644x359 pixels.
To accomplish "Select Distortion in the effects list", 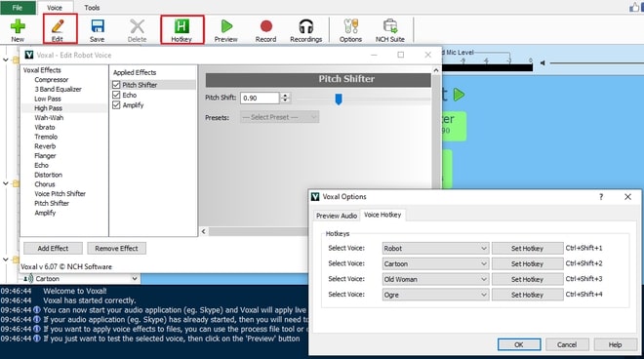I will (x=49, y=175).
